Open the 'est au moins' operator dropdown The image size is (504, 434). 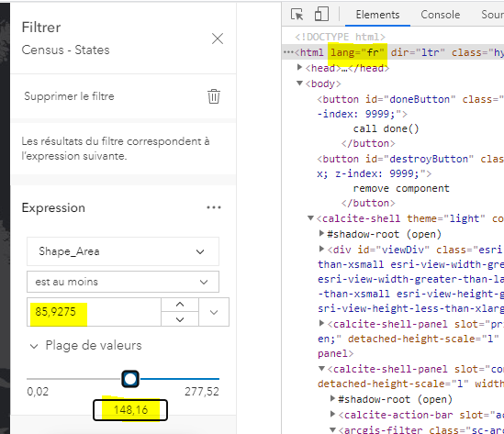pyautogui.click(x=123, y=282)
